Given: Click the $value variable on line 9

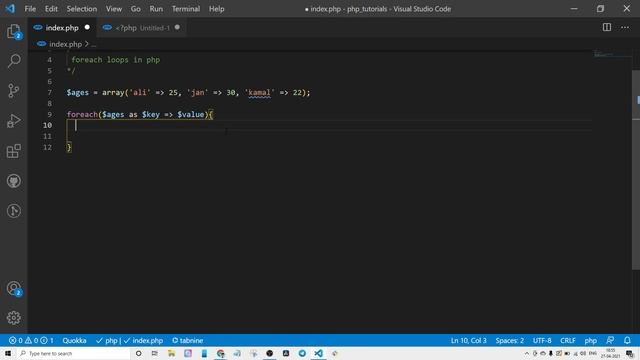Looking at the screenshot, I should pyautogui.click(x=191, y=114).
